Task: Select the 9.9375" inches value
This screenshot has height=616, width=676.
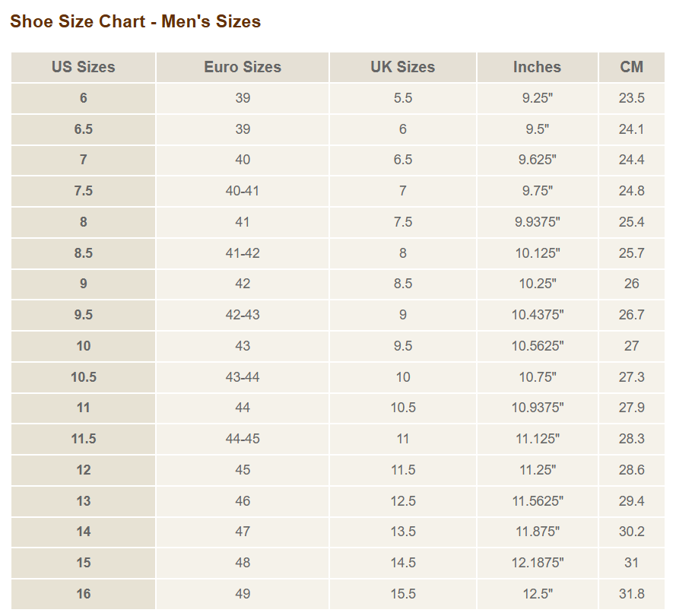Action: click(x=537, y=222)
